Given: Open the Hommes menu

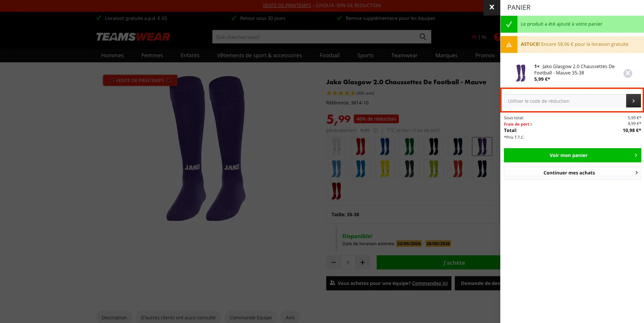Looking at the screenshot, I should [x=112, y=55].
